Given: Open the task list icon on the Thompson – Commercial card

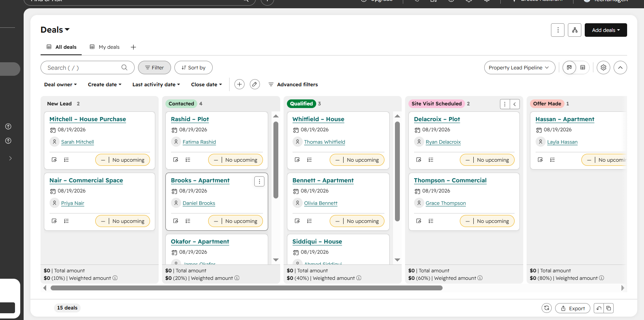Looking at the screenshot, I should point(431,221).
